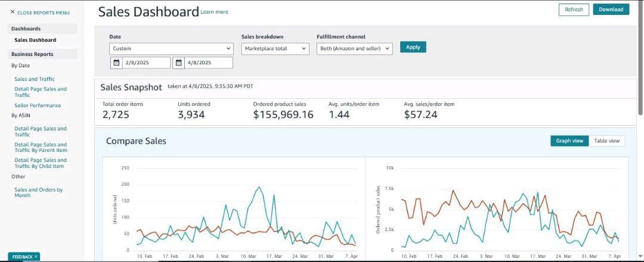Open the start date calendar icon
This screenshot has height=262, width=644.
(x=116, y=63)
